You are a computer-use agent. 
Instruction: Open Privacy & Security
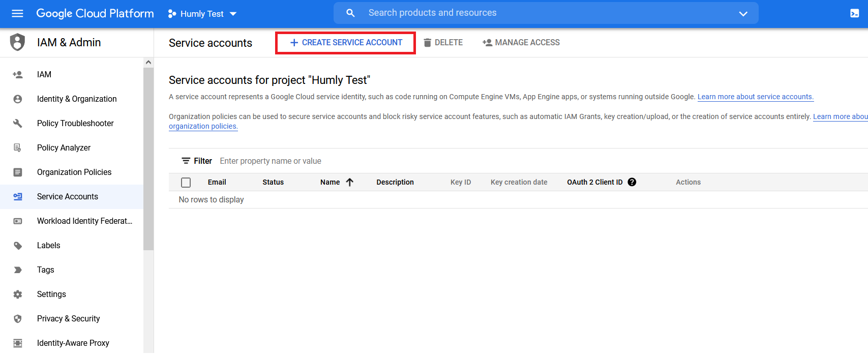(x=72, y=319)
